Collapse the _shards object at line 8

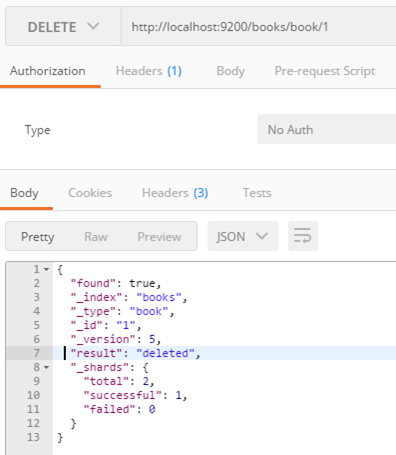pos(46,367)
